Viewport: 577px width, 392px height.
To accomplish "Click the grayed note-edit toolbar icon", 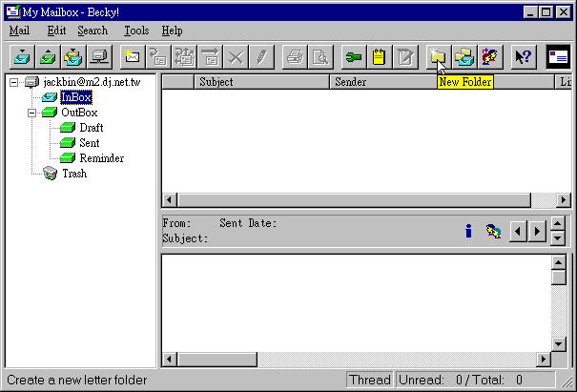I will click(x=405, y=57).
